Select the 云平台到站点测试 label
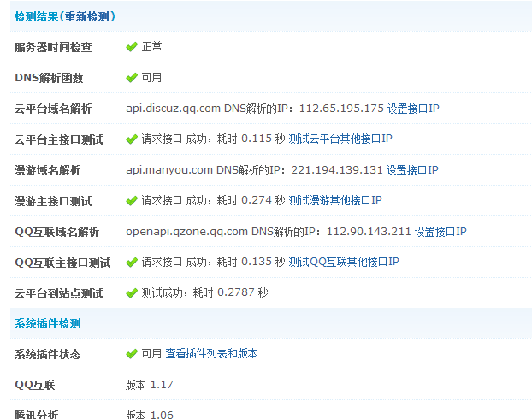532x419 pixels. 59,293
